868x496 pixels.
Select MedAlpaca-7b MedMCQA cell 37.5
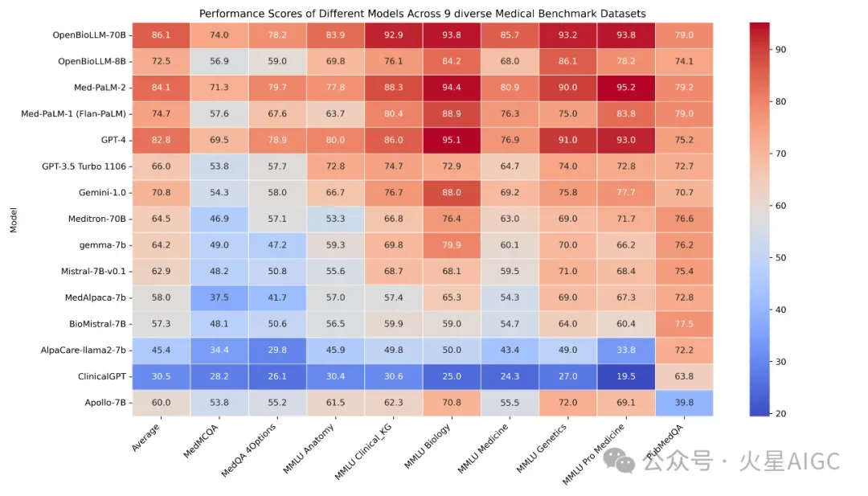(x=219, y=297)
